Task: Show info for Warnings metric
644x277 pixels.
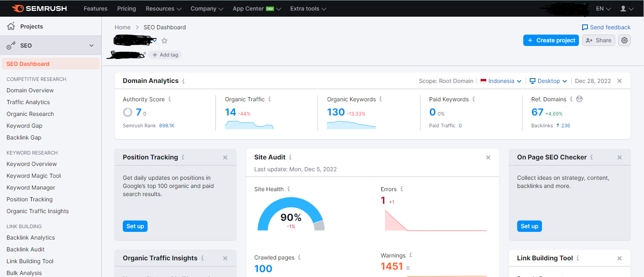Action: (411, 255)
